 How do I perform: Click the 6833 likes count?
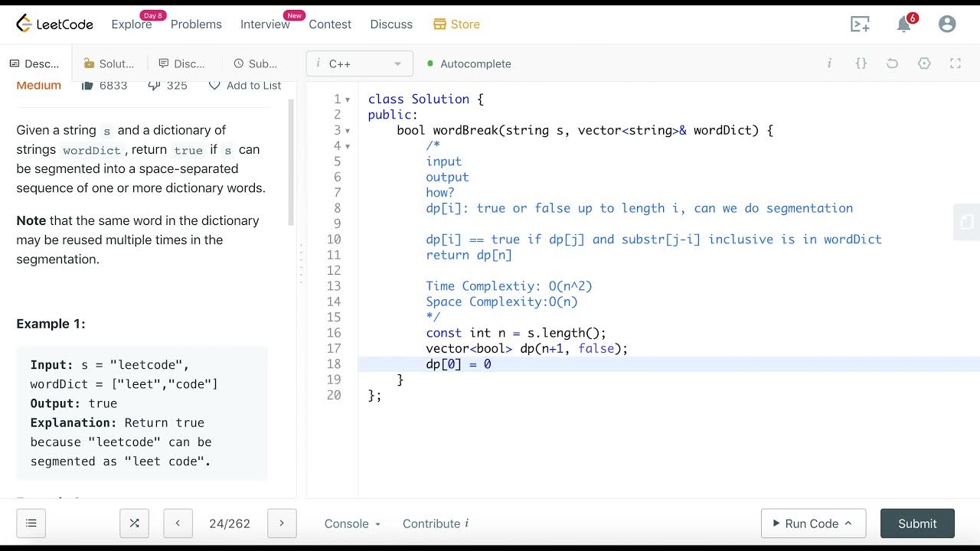(x=113, y=85)
